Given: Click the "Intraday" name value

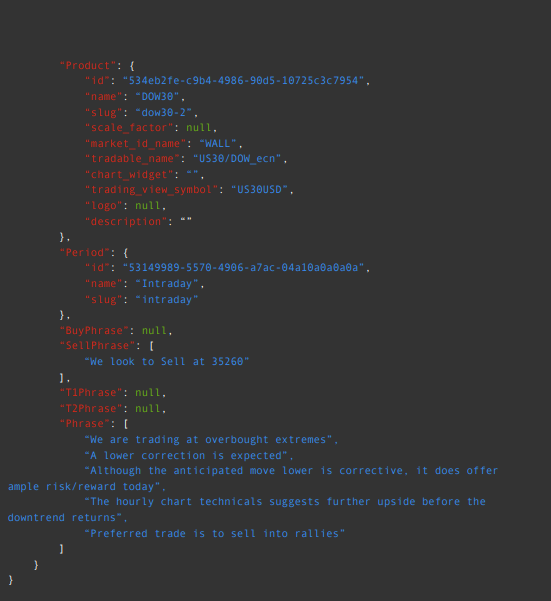Looking at the screenshot, I should (x=167, y=284).
